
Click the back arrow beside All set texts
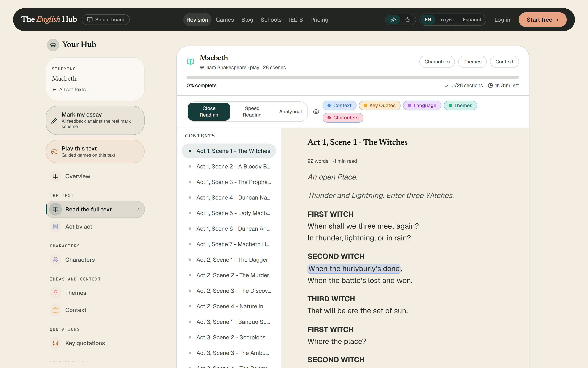click(54, 90)
